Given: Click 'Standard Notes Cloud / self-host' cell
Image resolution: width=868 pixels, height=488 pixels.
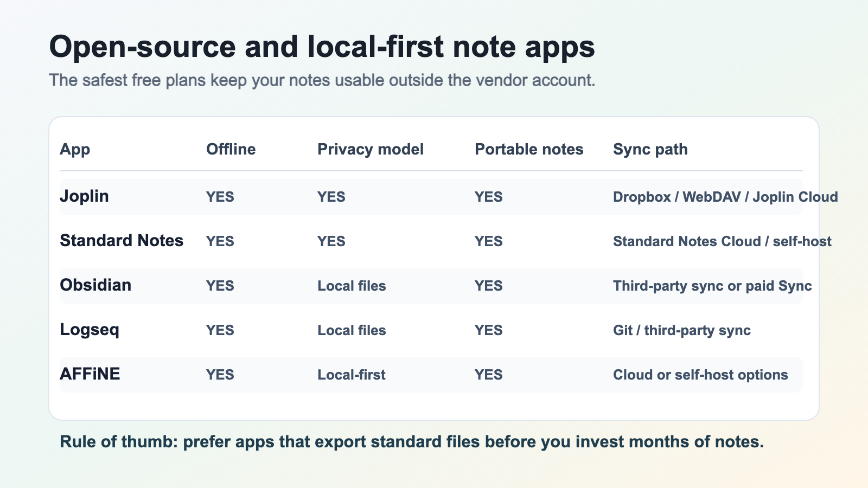Looking at the screenshot, I should (722, 241).
